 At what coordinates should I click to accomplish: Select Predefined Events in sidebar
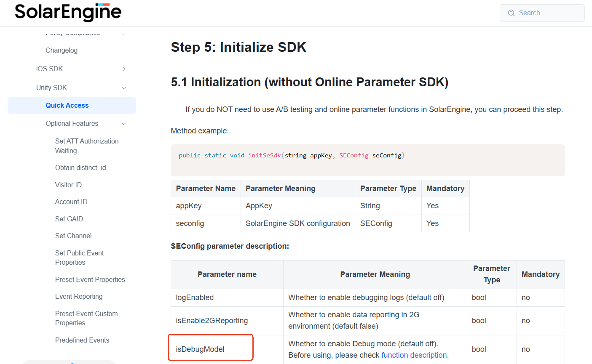pos(82,340)
